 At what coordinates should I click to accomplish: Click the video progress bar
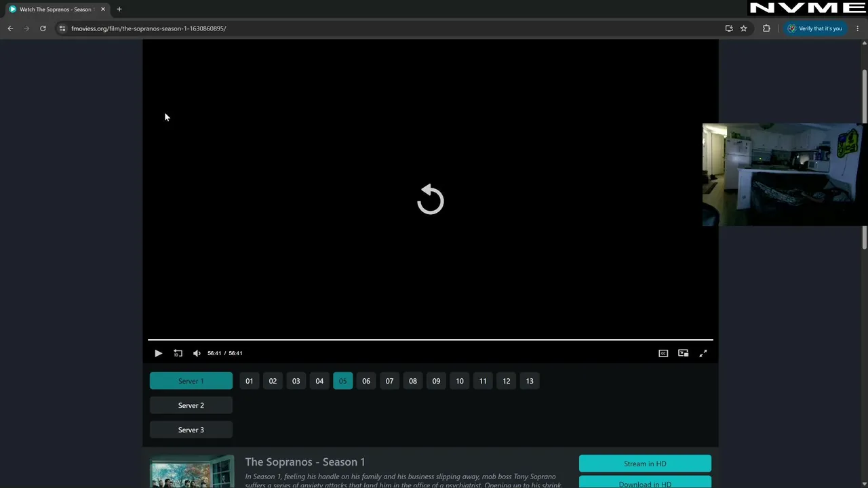pos(430,340)
